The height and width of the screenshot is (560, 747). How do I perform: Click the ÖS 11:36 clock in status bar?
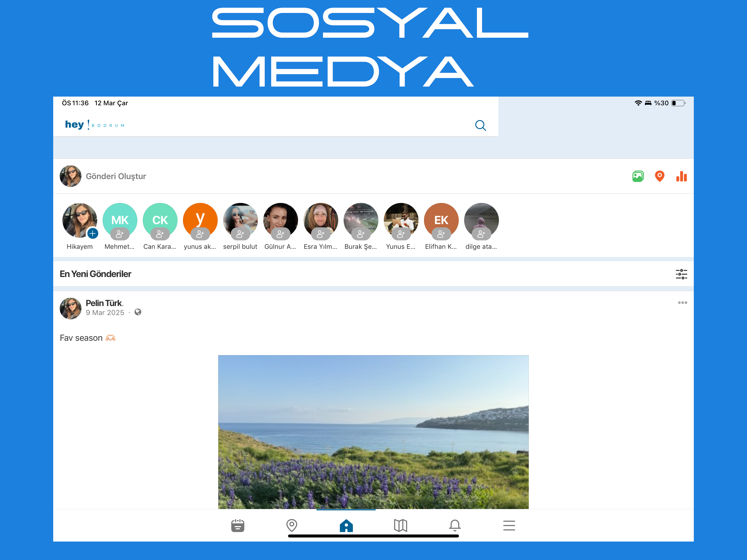point(75,103)
